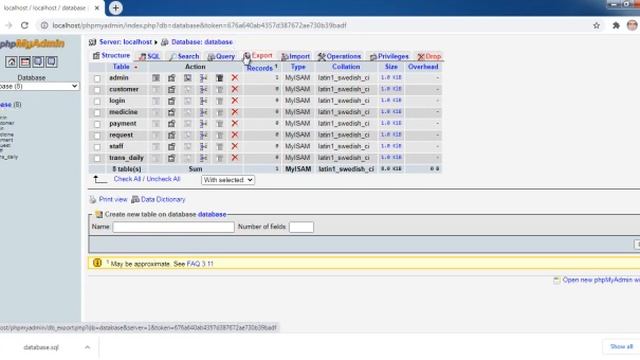Focus the Number of fields box
This screenshot has width=640, height=360.
tap(301, 227)
